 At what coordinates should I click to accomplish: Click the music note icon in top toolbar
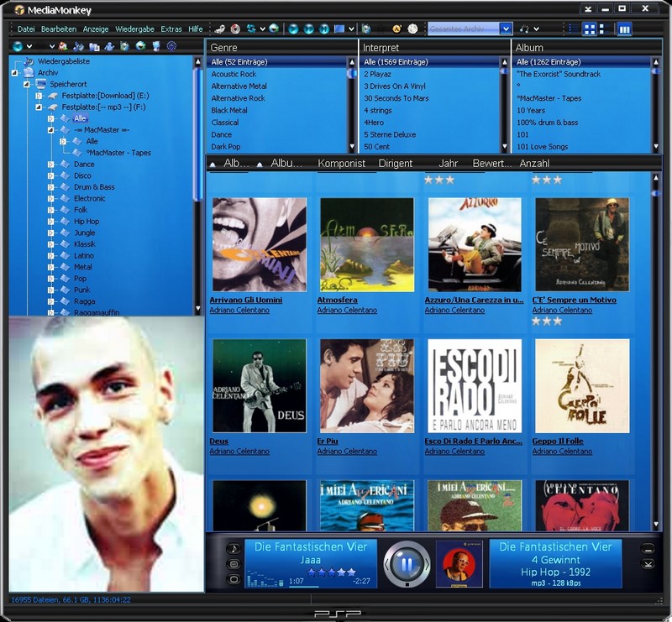click(524, 29)
